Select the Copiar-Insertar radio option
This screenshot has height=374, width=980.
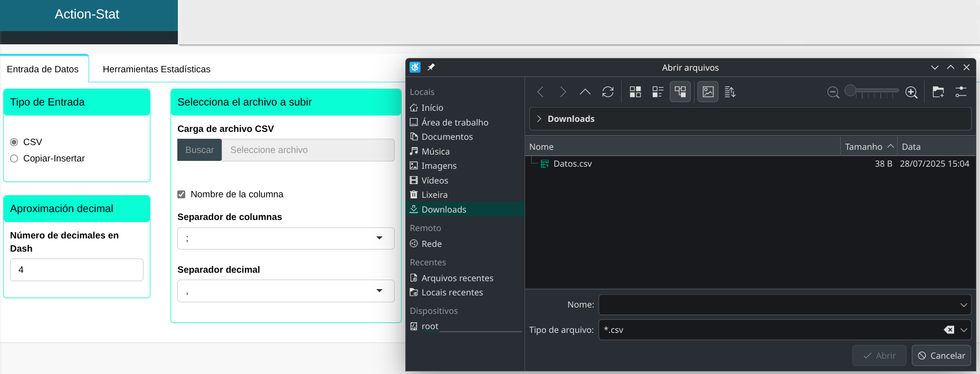[x=14, y=158]
